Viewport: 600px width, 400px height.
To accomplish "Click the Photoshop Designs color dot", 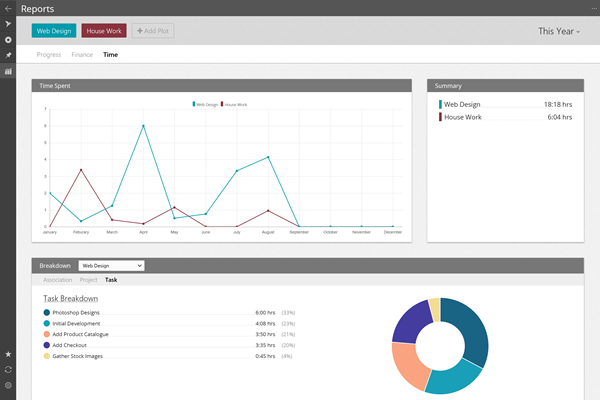I will (47, 313).
